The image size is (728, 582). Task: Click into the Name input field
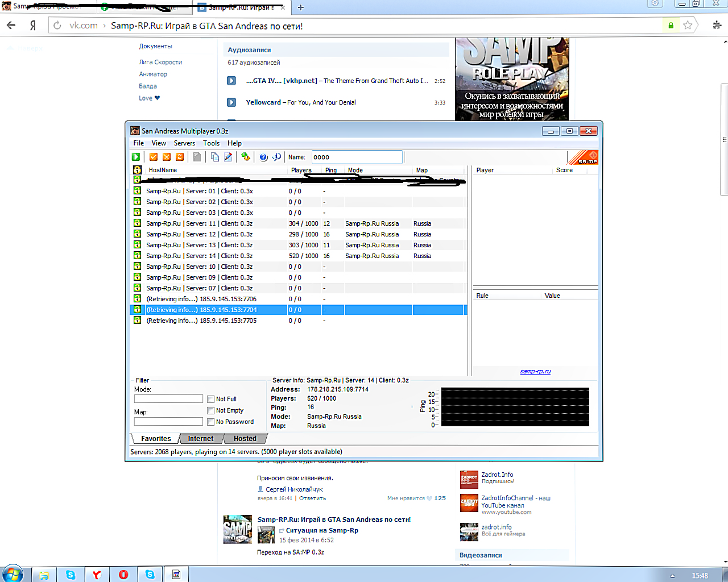pyautogui.click(x=357, y=157)
